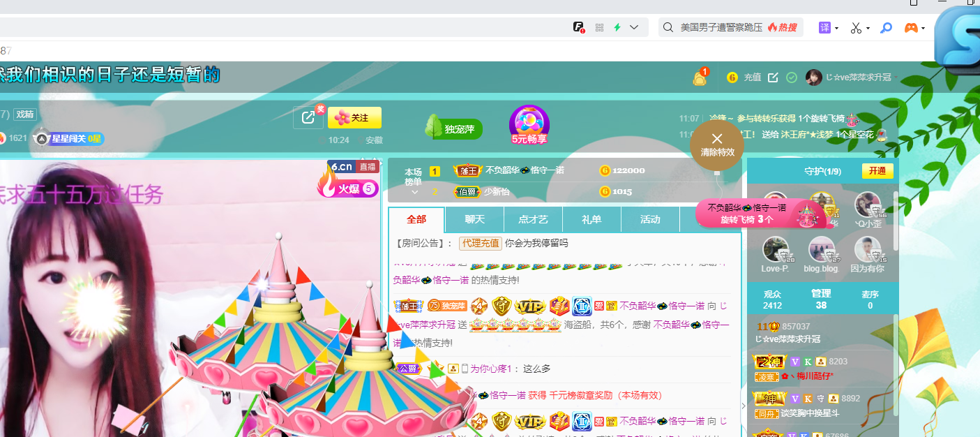
Task: Click the 守护(1/9) header title
Action: (x=822, y=171)
